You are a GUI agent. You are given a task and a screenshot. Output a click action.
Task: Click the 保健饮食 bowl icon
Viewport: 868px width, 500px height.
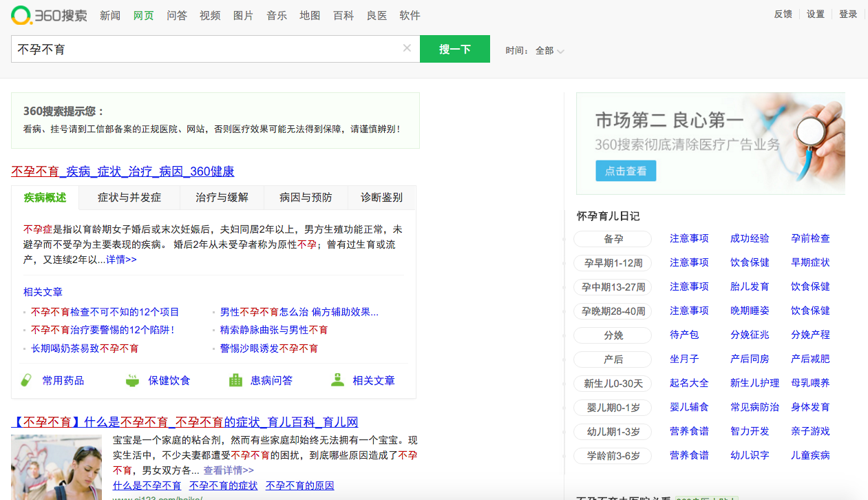coord(132,380)
